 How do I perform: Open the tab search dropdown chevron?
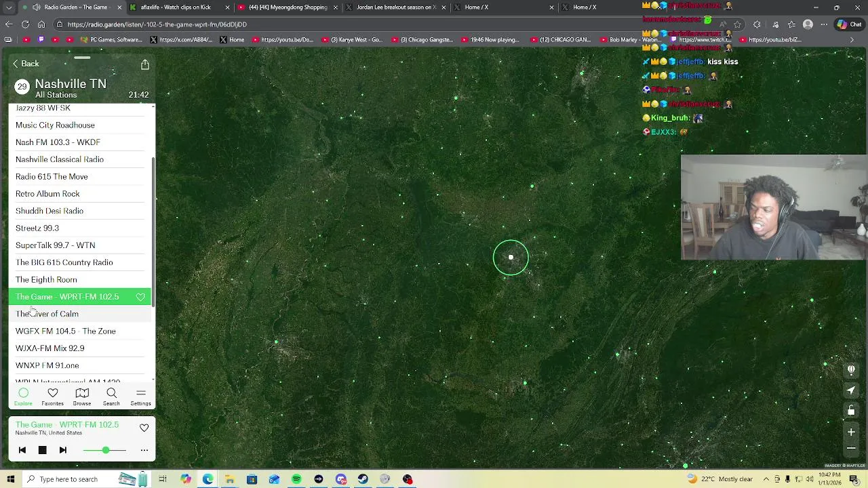[8, 7]
